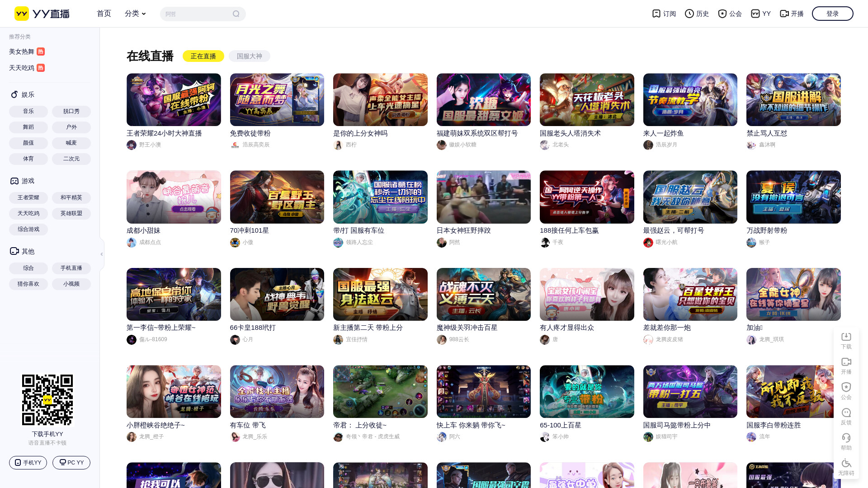
Task: Click streamer avatar next to 野王小澳
Action: tap(132, 145)
